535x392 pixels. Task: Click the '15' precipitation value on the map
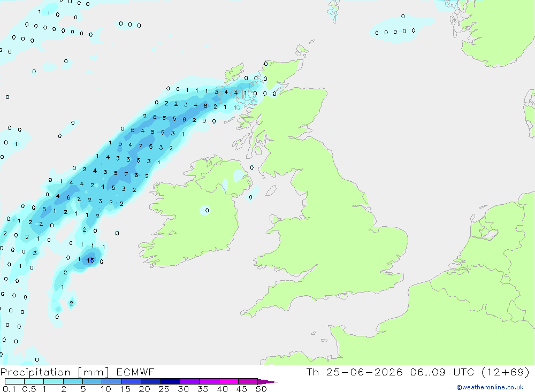point(90,260)
